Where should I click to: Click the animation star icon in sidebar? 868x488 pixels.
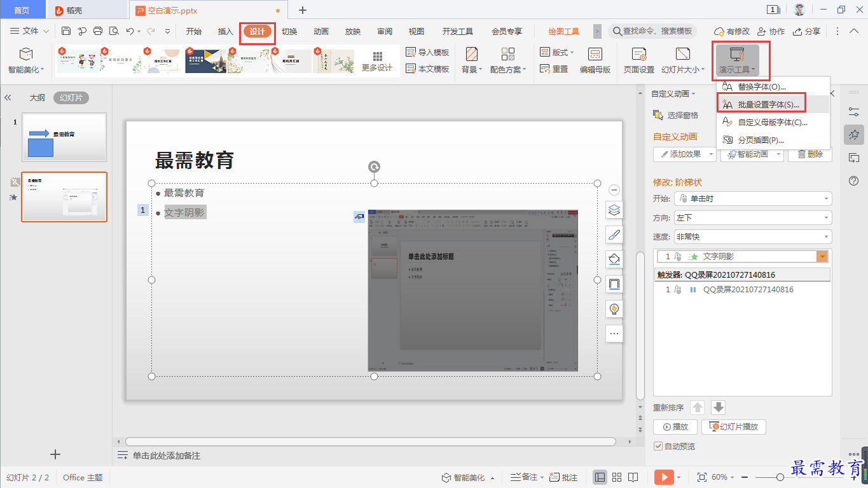click(x=854, y=135)
